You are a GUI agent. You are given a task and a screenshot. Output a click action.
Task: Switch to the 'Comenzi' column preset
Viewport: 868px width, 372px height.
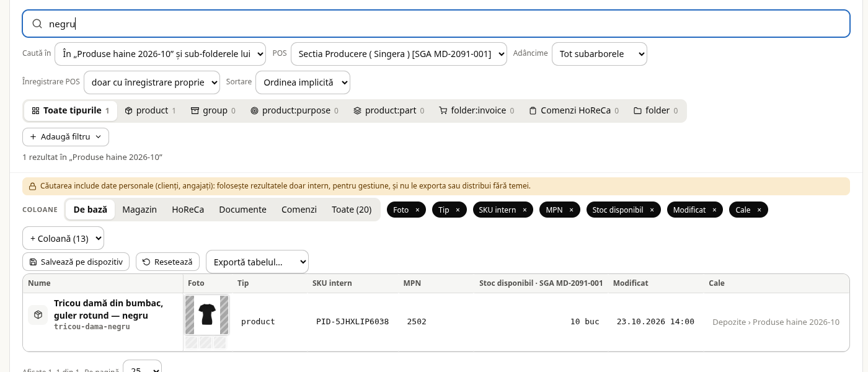pyautogui.click(x=299, y=210)
